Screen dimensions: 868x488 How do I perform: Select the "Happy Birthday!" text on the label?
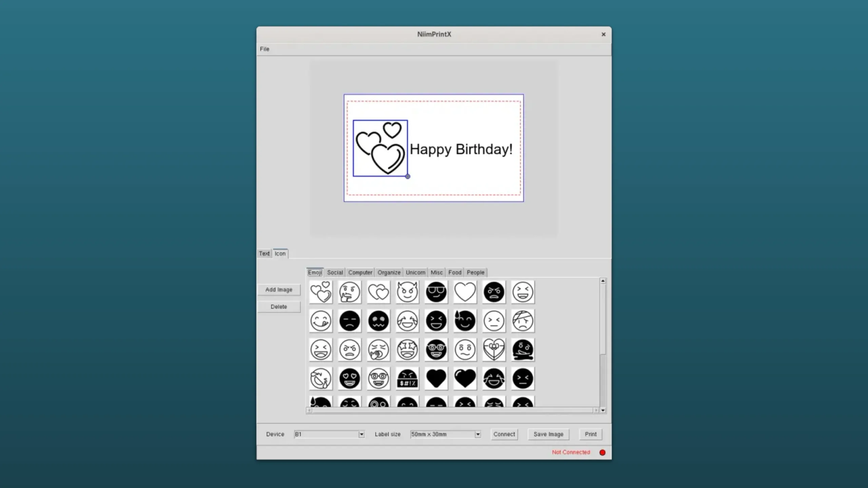pyautogui.click(x=461, y=149)
